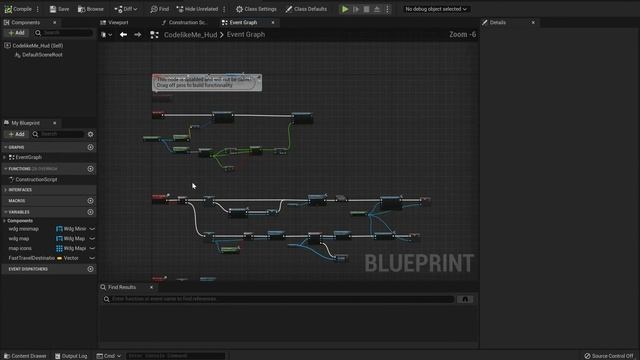Collapse the Variables section
This screenshot has height=360, width=640.
pos(6,212)
